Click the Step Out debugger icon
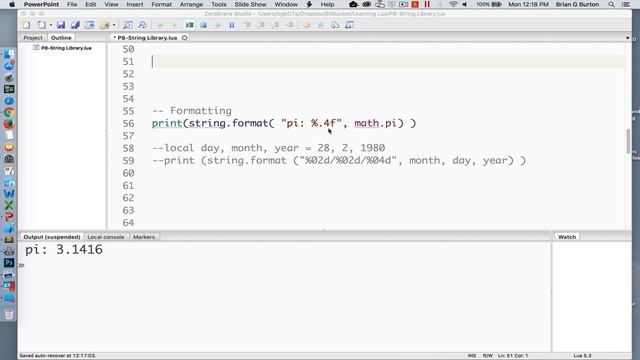This screenshot has width=640, height=360. tap(276, 25)
